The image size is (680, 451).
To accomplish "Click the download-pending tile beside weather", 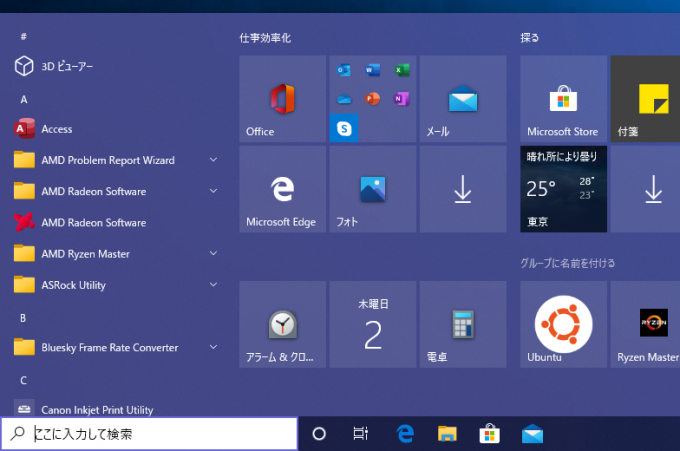I will [x=645, y=189].
